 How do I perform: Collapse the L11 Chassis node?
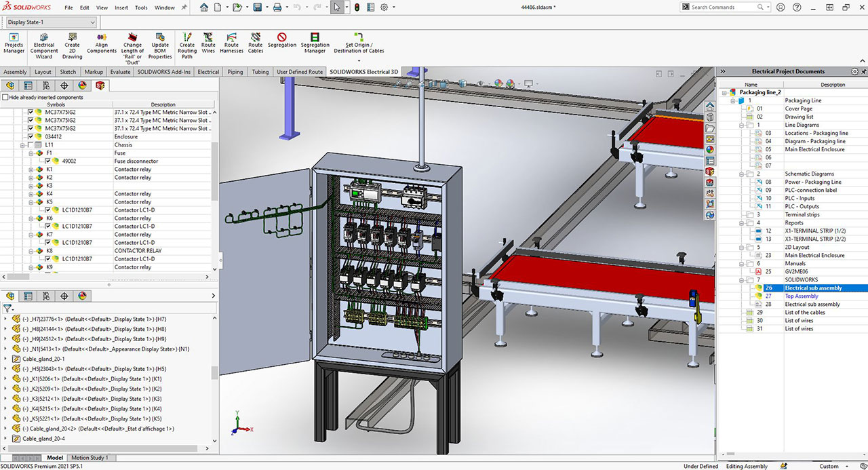[22, 144]
